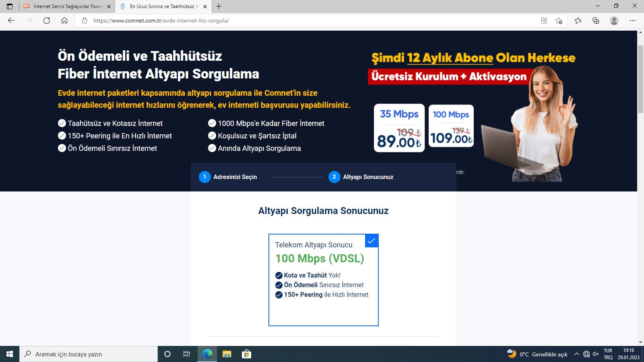Screen dimensions: 644x362
Task: Click the scrollbar up arrow
Action: [640, 32]
